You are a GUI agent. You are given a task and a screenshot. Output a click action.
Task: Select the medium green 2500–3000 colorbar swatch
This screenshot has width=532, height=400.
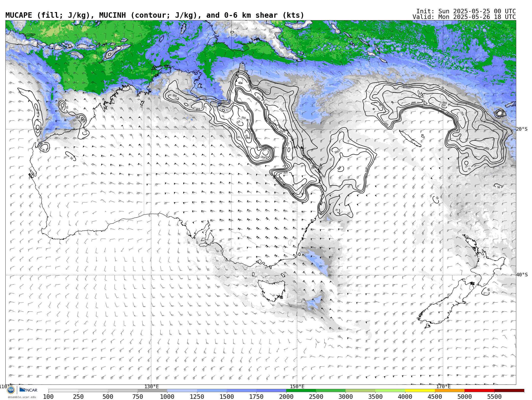[331, 391]
